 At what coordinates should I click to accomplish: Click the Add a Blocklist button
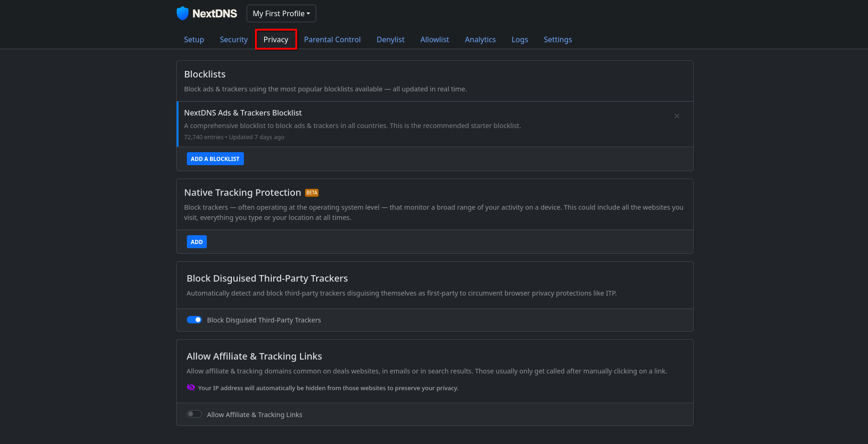[215, 159]
